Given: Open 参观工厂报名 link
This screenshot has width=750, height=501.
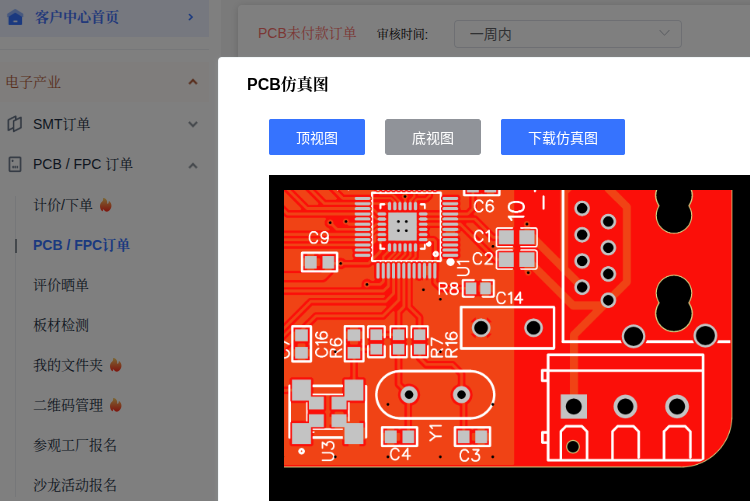Looking at the screenshot, I should point(75,445).
